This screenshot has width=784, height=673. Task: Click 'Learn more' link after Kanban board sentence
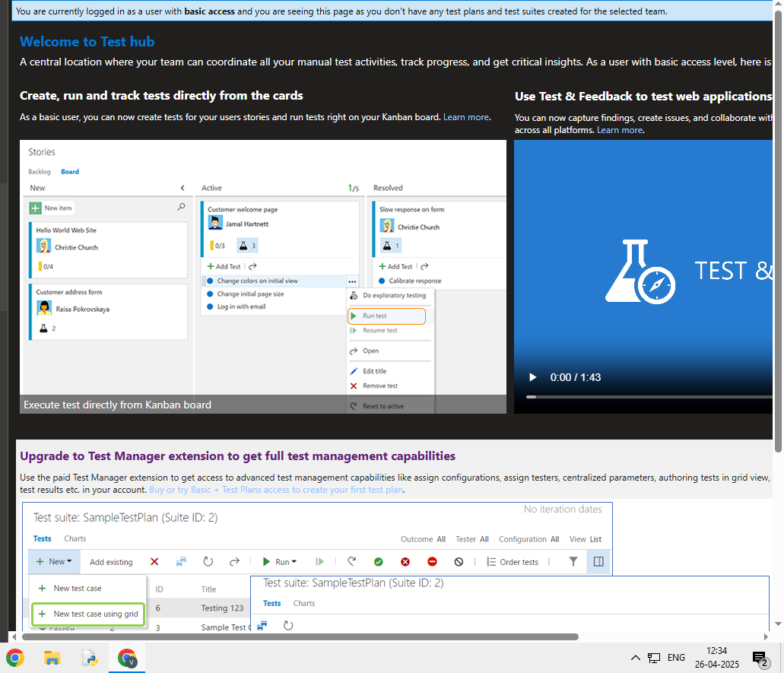(466, 117)
